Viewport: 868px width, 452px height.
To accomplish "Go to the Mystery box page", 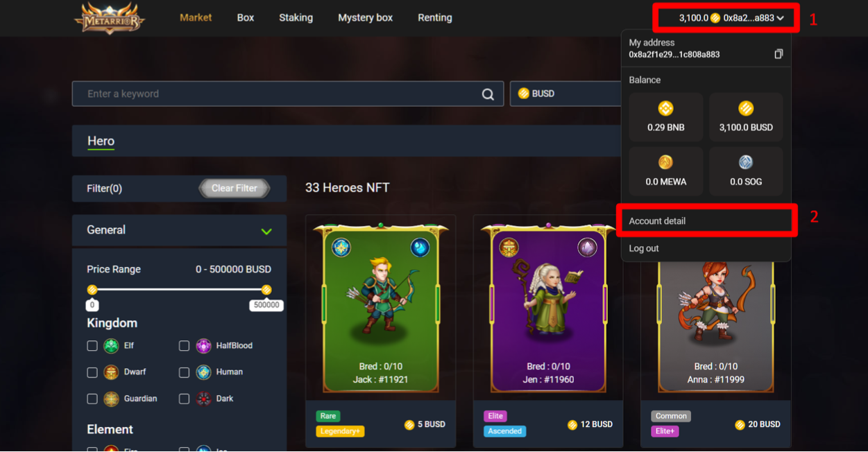I will [365, 17].
